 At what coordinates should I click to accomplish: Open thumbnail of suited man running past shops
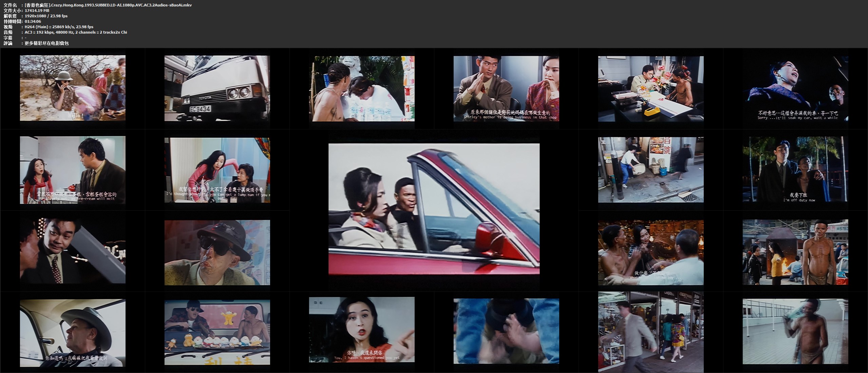(651, 332)
